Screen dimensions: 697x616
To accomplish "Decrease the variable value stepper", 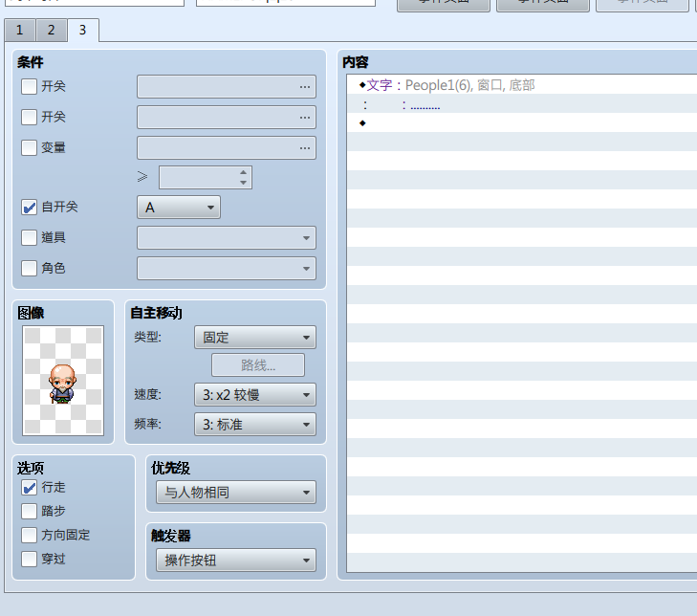I will [243, 183].
